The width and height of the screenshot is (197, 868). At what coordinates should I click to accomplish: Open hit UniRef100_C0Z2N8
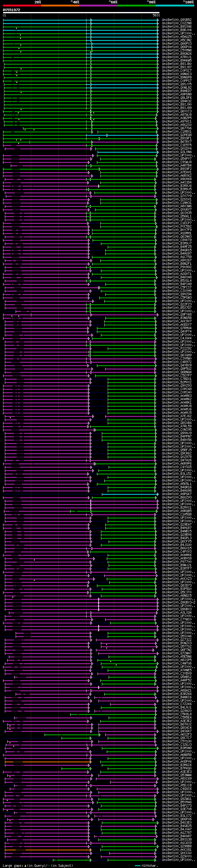(x=177, y=23)
